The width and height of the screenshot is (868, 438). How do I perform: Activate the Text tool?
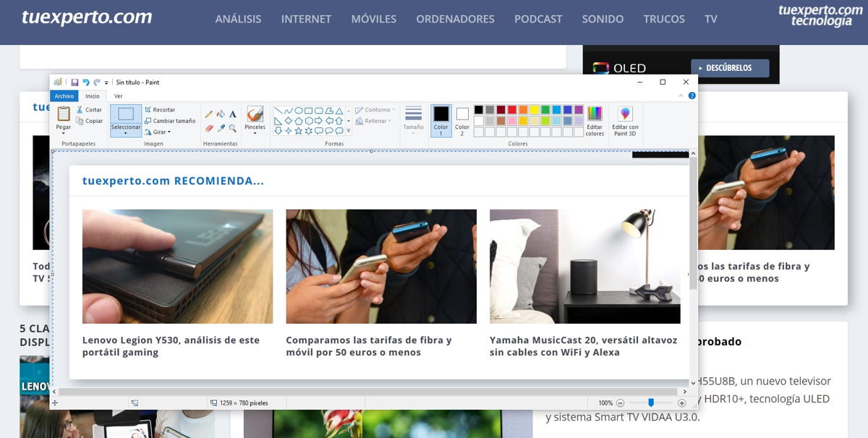click(x=232, y=114)
